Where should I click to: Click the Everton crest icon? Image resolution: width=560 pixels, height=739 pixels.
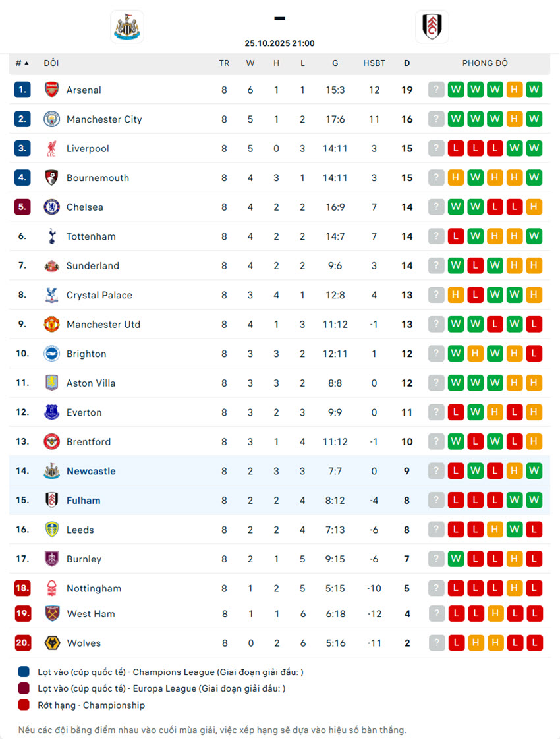pos(51,413)
